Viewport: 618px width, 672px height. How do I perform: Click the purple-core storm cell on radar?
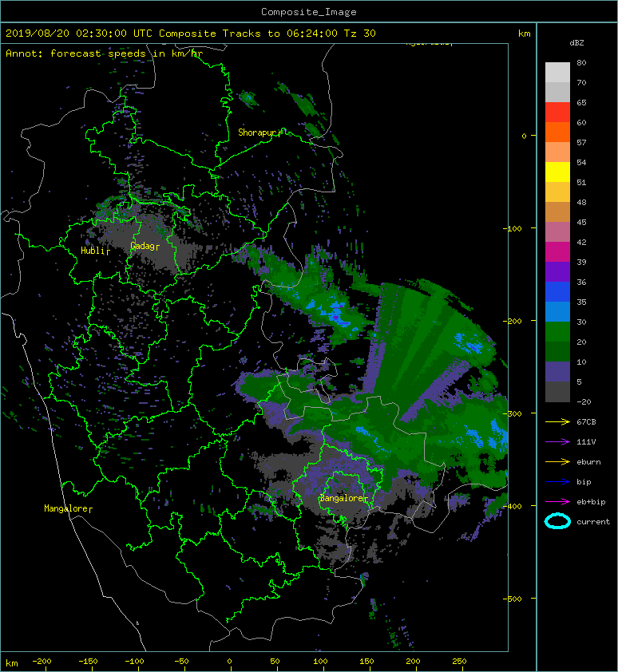coord(337,316)
